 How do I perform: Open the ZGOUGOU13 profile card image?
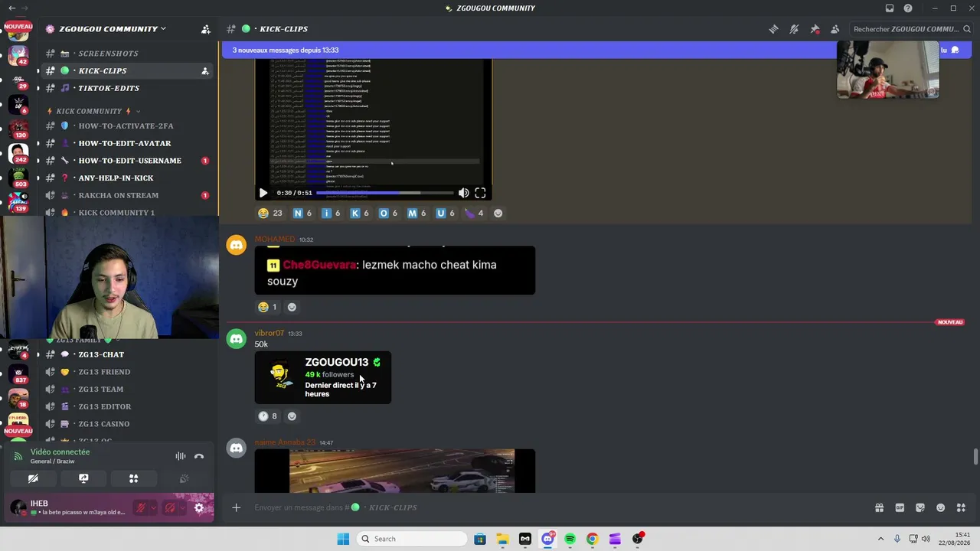(x=323, y=377)
